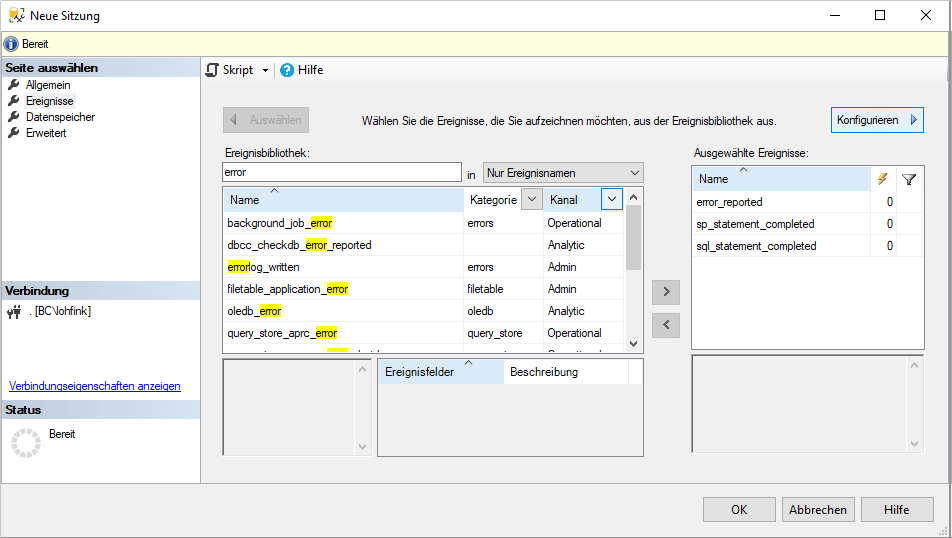This screenshot has width=952, height=538.
Task: Click the Beschreibung column header
Action: coord(566,372)
